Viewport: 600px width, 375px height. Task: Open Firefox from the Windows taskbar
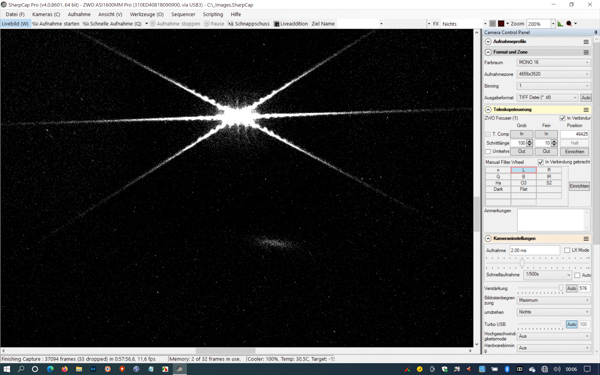[65, 369]
